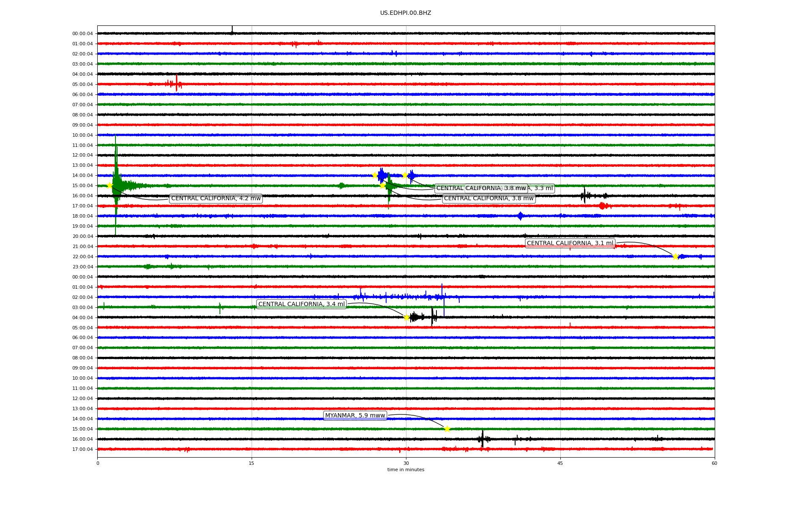Click the star for Central California 4.2 mw
This screenshot has height=508, width=812.
point(110,185)
